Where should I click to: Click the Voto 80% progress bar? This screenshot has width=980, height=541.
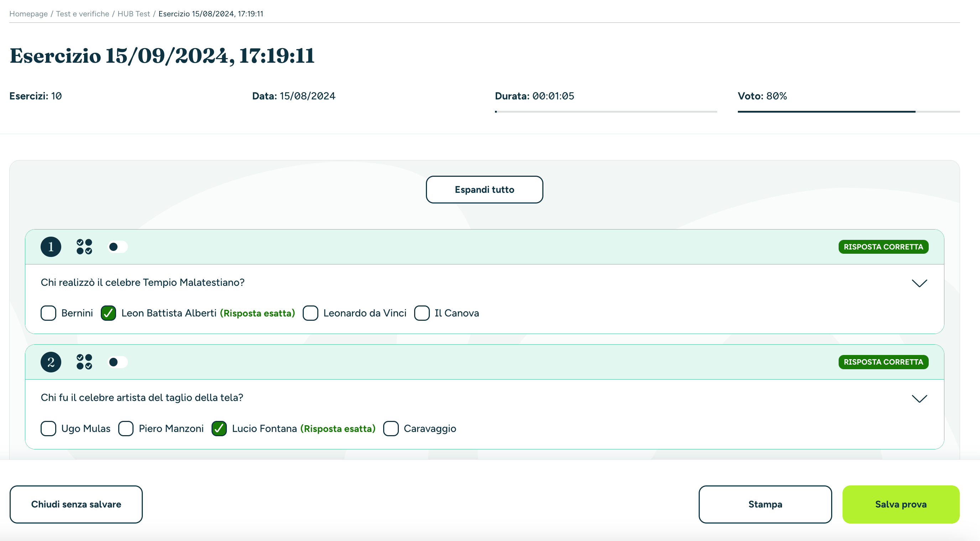[x=849, y=112]
